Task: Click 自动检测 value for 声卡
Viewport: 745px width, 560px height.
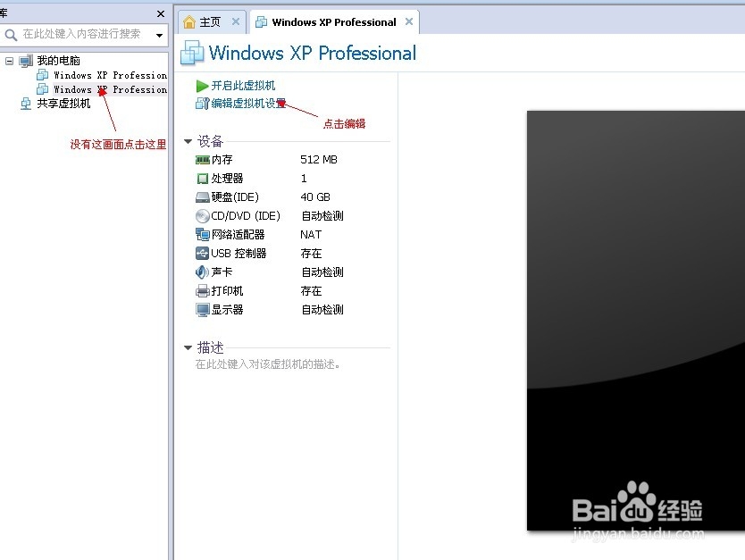Action: 322,272
